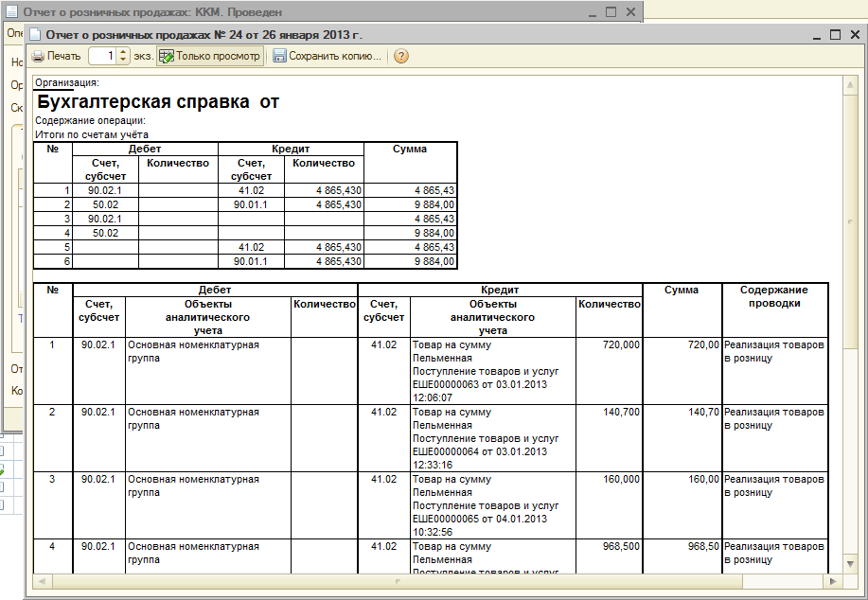
Task: Click the timestamp 12:06:07 in entries table
Action: (433, 398)
